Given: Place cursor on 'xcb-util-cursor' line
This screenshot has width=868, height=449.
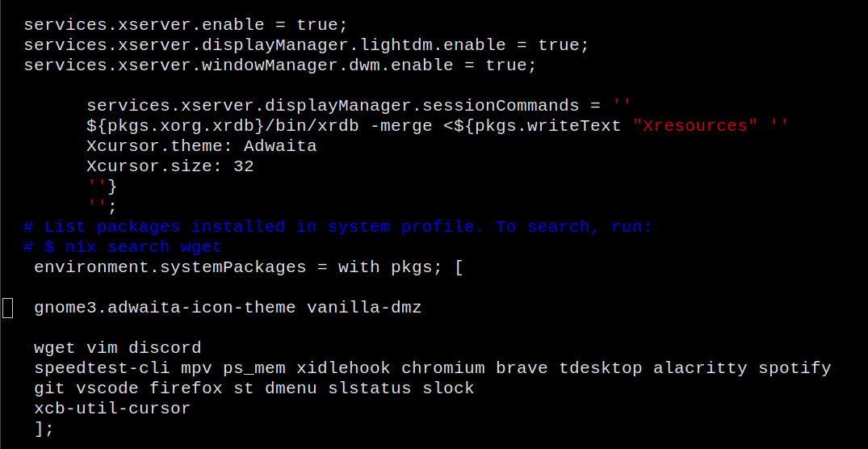Looking at the screenshot, I should tap(111, 409).
